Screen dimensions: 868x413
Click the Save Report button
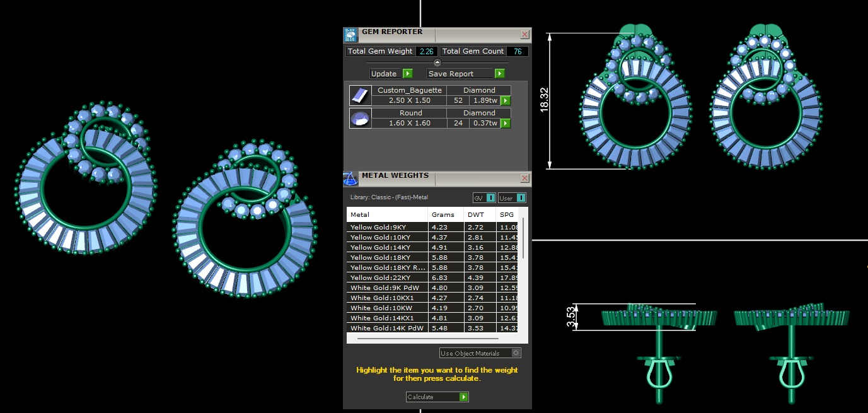[460, 74]
